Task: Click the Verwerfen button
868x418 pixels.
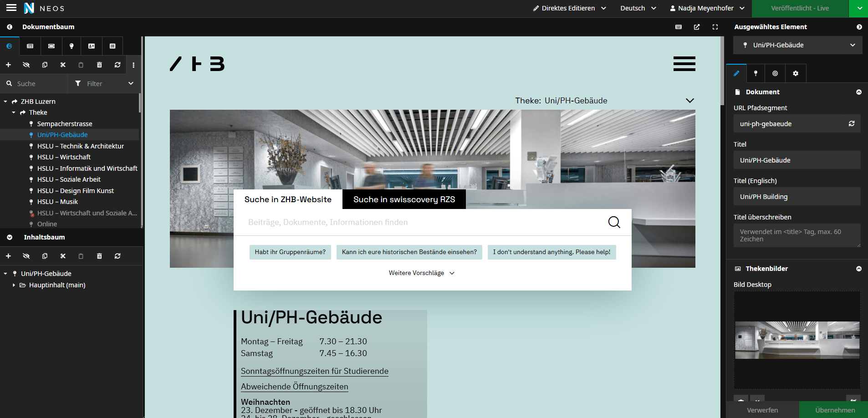Action: [762, 410]
